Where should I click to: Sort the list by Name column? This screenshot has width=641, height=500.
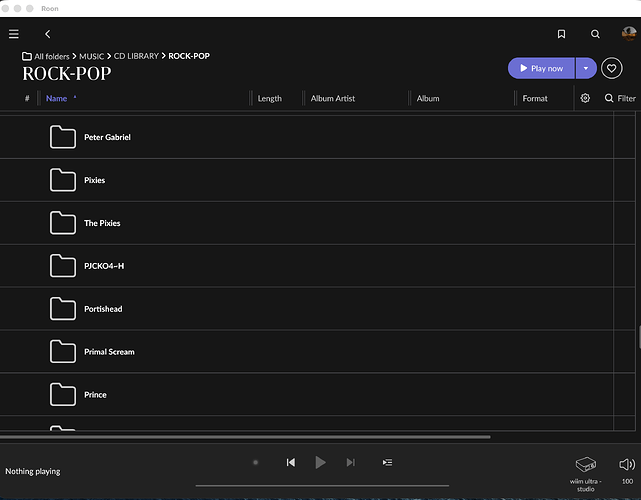click(56, 99)
